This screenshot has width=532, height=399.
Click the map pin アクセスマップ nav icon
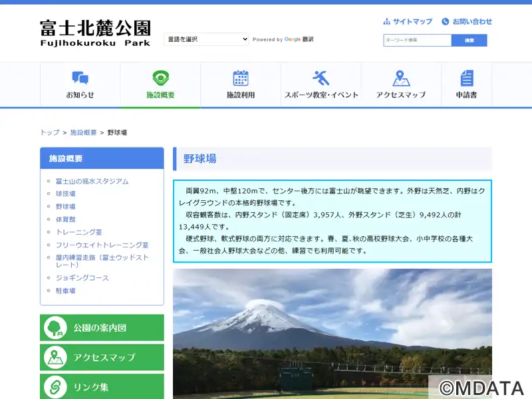pyautogui.click(x=401, y=78)
